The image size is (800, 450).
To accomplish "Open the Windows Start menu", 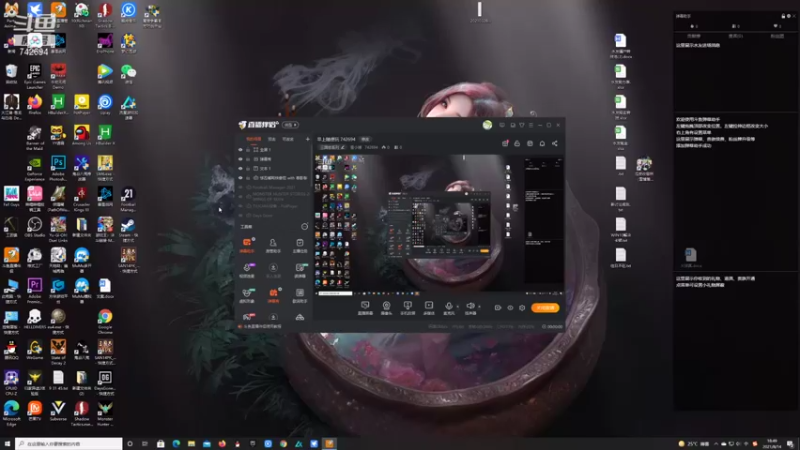I will coord(7,443).
